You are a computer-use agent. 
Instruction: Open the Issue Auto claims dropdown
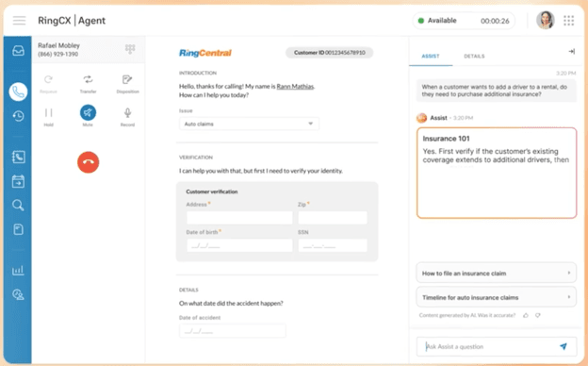(249, 124)
